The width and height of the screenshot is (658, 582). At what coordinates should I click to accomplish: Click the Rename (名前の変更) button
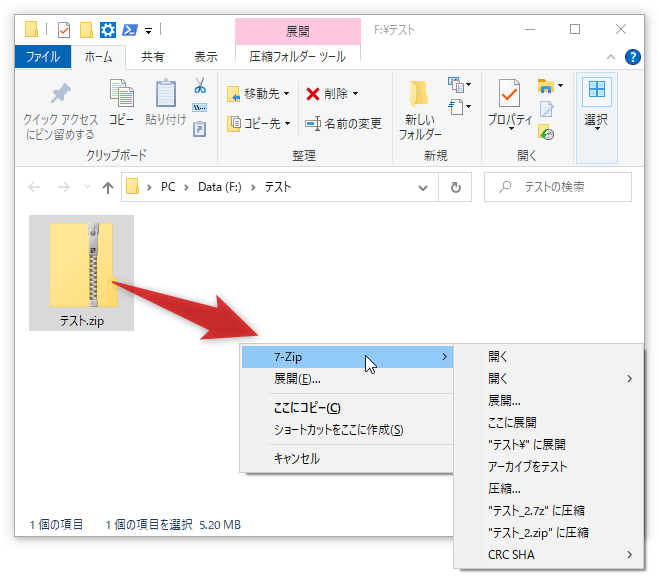pyautogui.click(x=343, y=123)
